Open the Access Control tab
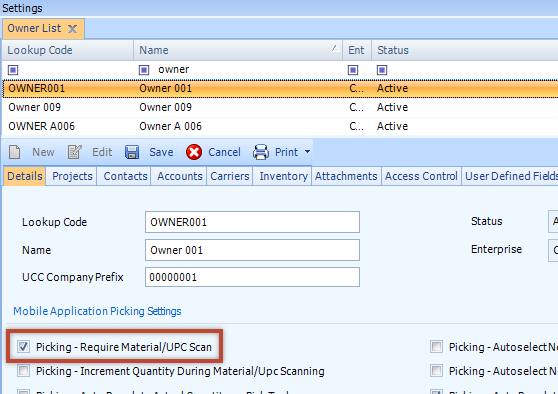This screenshot has width=558, height=394. point(421,176)
